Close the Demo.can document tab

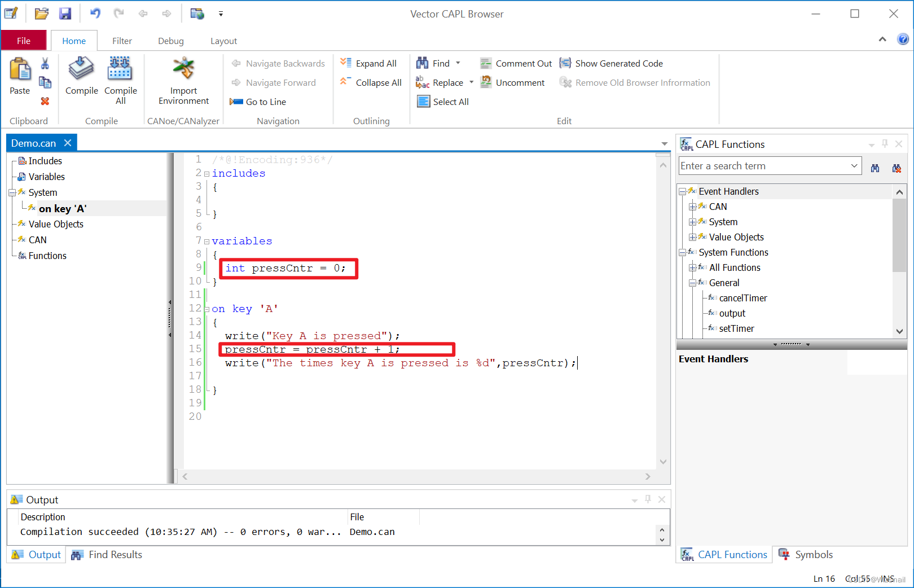[68, 143]
